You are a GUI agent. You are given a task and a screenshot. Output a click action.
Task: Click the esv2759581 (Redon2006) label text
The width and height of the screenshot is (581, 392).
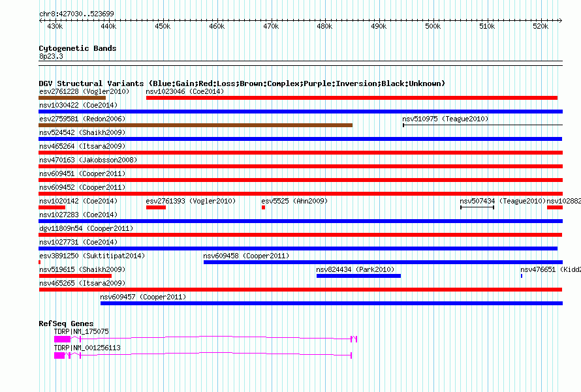pyautogui.click(x=82, y=119)
